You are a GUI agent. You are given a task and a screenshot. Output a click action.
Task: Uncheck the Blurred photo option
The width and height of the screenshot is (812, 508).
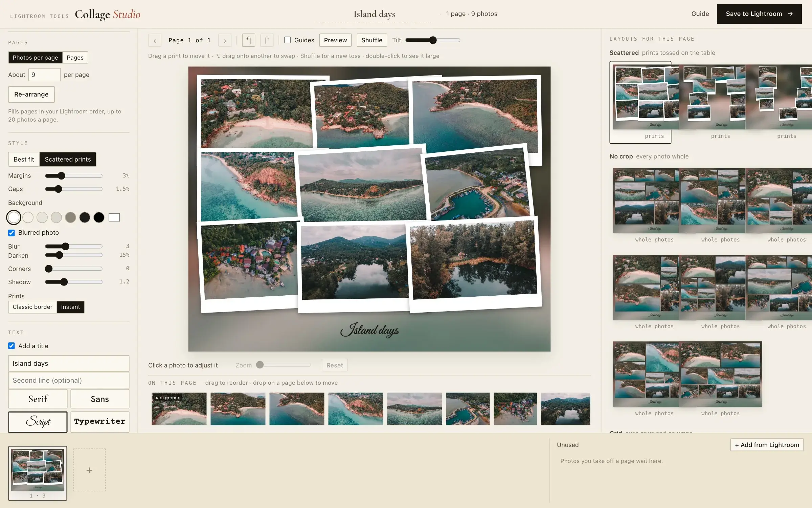(12, 233)
